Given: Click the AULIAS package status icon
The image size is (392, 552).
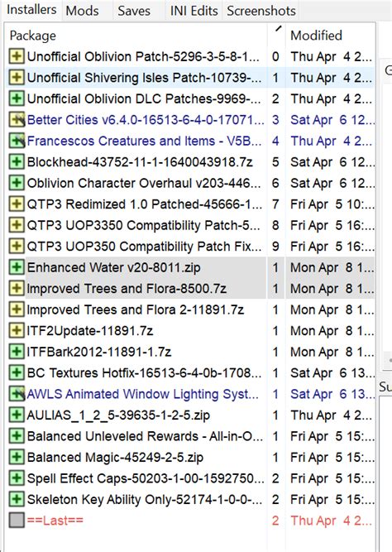Looking at the screenshot, I should coord(17,415).
